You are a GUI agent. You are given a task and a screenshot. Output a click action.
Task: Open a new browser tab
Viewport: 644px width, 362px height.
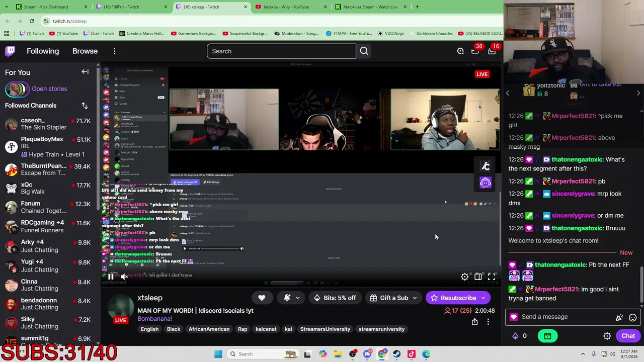(x=417, y=7)
